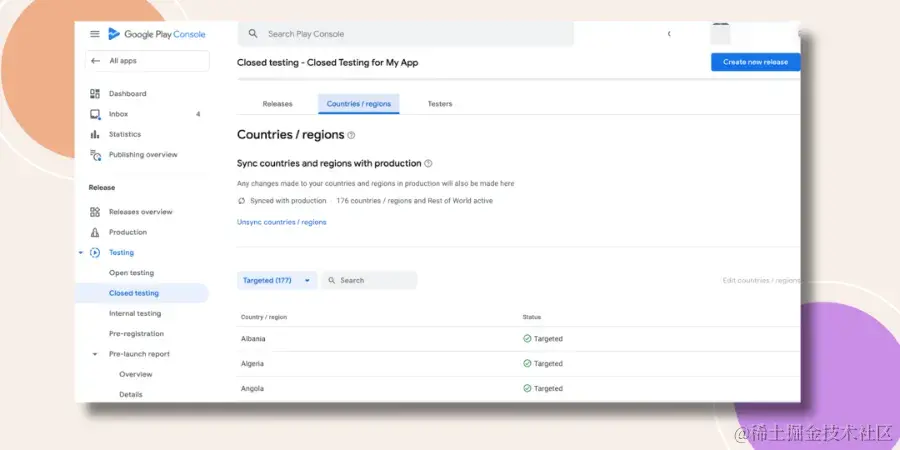Viewport: 900px width, 450px height.
Task: Click Edit countries / regions link
Action: click(761, 281)
